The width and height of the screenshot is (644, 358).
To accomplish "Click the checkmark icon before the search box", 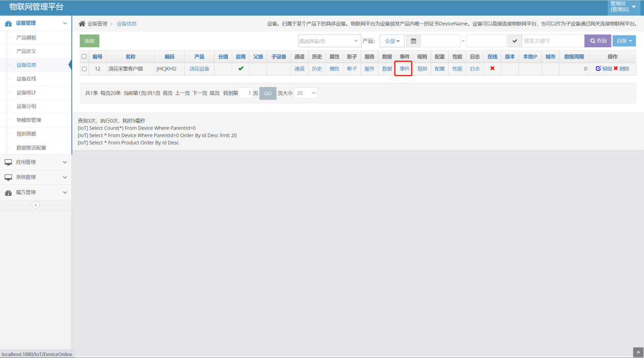I will (515, 41).
